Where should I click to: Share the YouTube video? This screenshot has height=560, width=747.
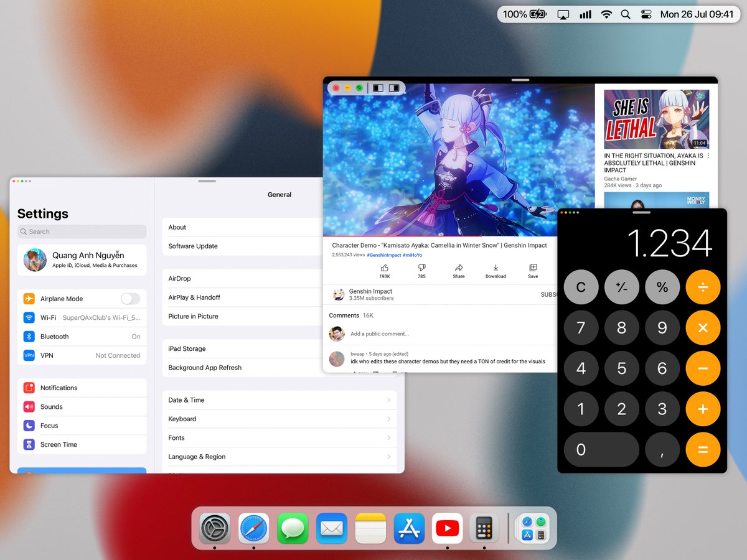(x=459, y=271)
